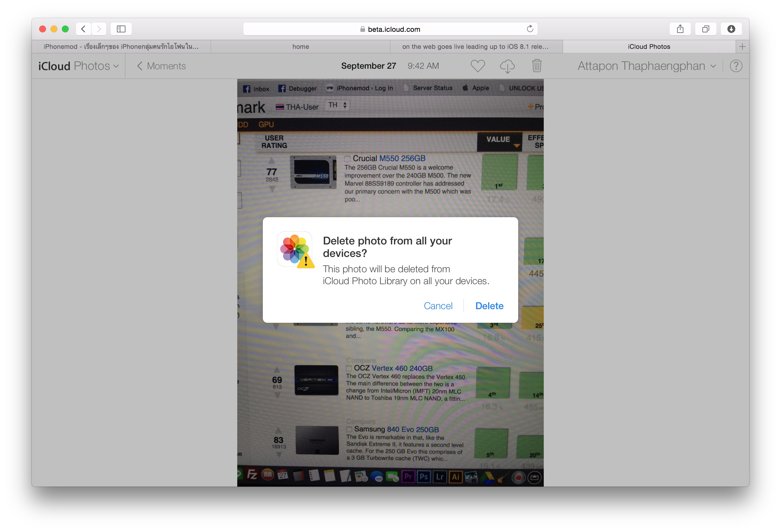781x532 pixels.
Task: Open the iCloud Photos app switcher dropdown
Action: tap(79, 66)
